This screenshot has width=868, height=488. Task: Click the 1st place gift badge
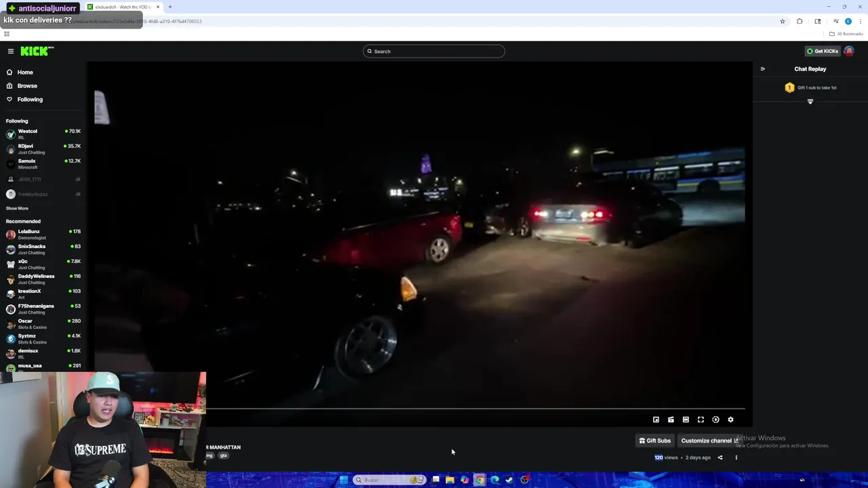click(789, 87)
